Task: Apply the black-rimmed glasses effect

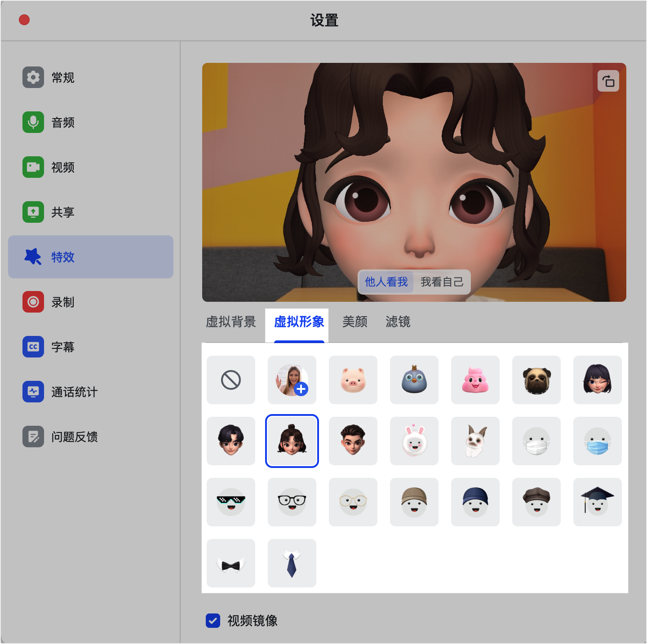Action: [x=292, y=502]
